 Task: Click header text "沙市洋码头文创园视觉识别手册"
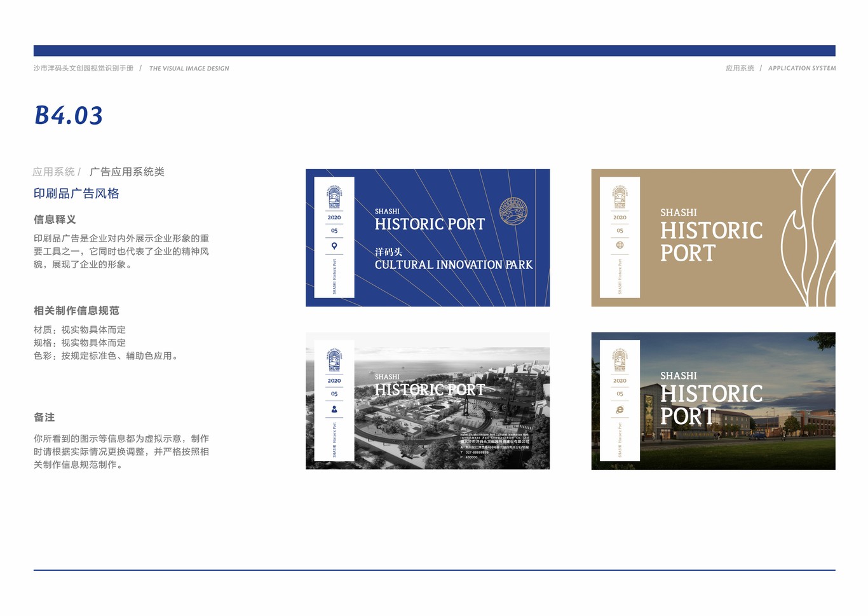83,68
